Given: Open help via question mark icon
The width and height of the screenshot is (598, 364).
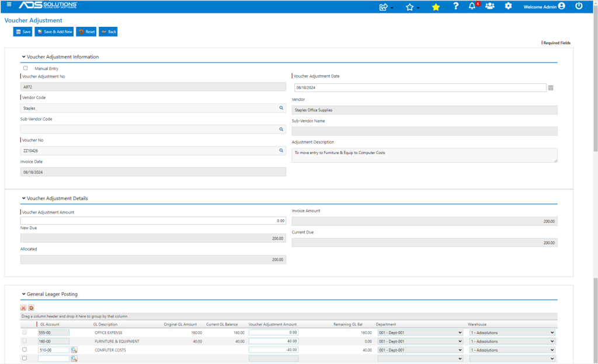Looking at the screenshot, I should 456,6.
